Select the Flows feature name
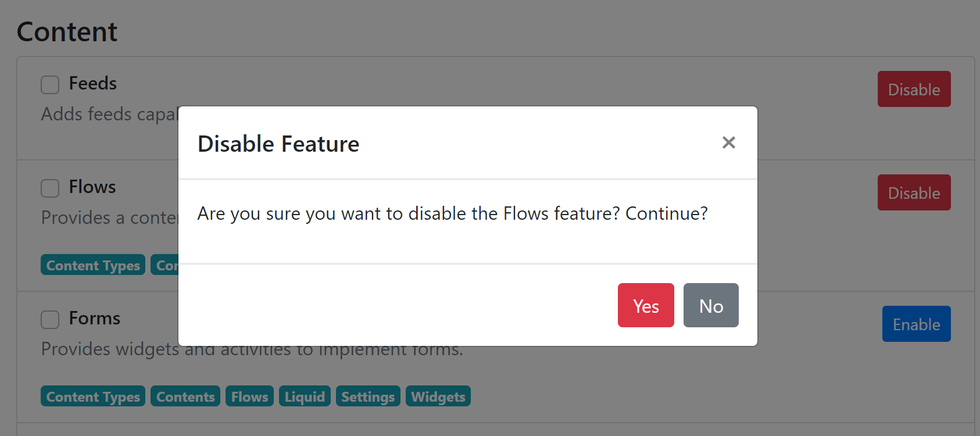Viewport: 980px width, 436px height. coord(92,187)
